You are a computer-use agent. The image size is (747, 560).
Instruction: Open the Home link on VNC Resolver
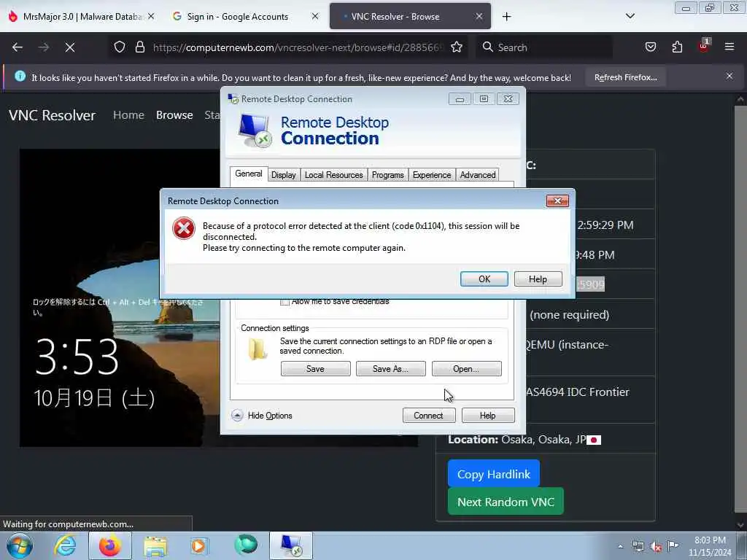pos(128,115)
